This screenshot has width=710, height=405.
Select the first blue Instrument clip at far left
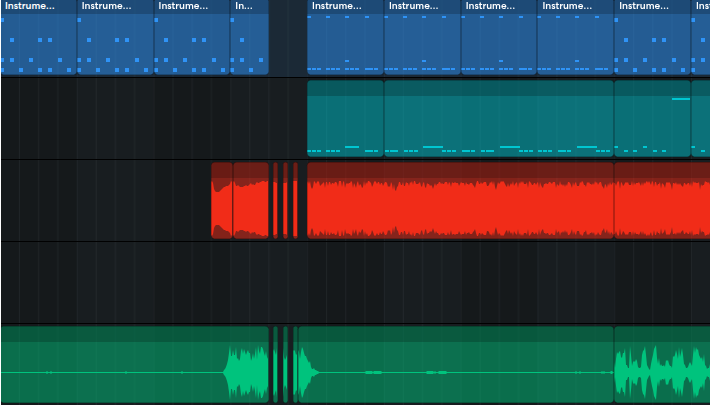pos(39,40)
